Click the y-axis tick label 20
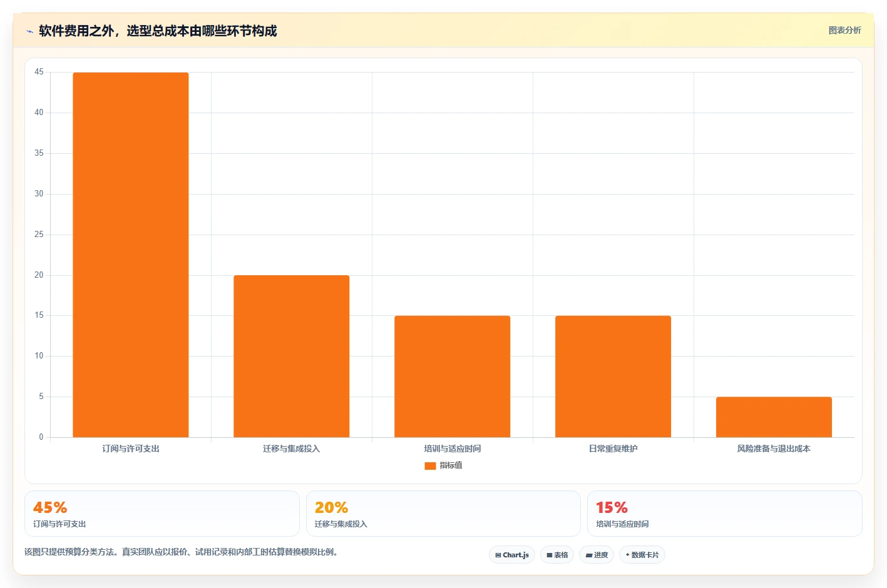This screenshot has width=887, height=588. coord(39,275)
